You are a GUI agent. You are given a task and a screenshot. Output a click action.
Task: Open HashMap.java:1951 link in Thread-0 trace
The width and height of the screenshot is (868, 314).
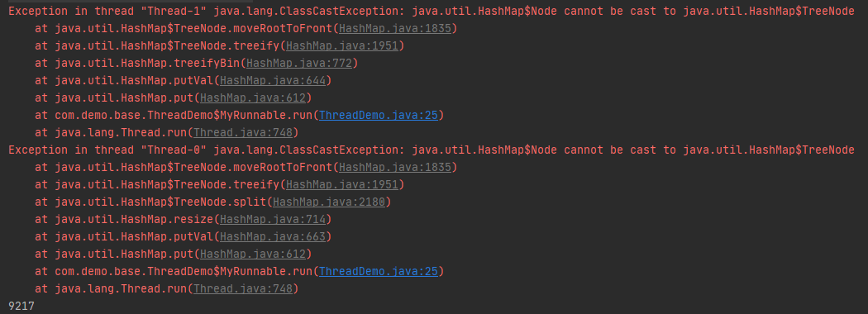click(342, 184)
